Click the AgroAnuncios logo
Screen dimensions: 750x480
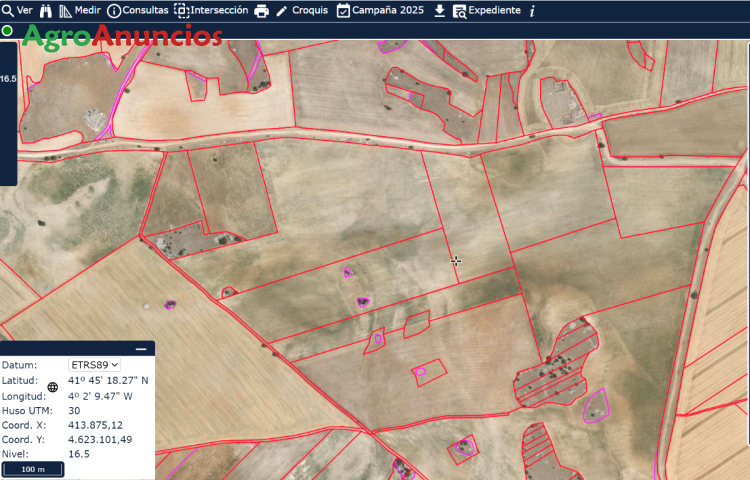click(121, 37)
